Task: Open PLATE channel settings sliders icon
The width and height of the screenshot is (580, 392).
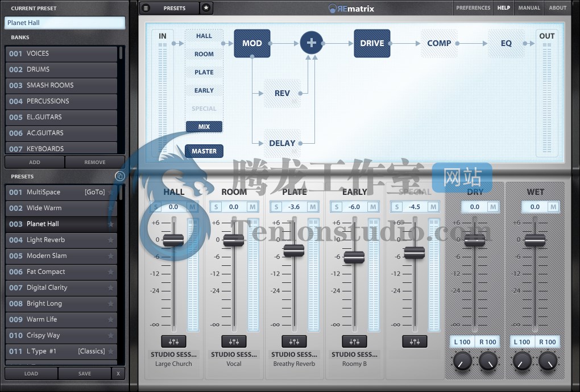Action: (x=294, y=342)
